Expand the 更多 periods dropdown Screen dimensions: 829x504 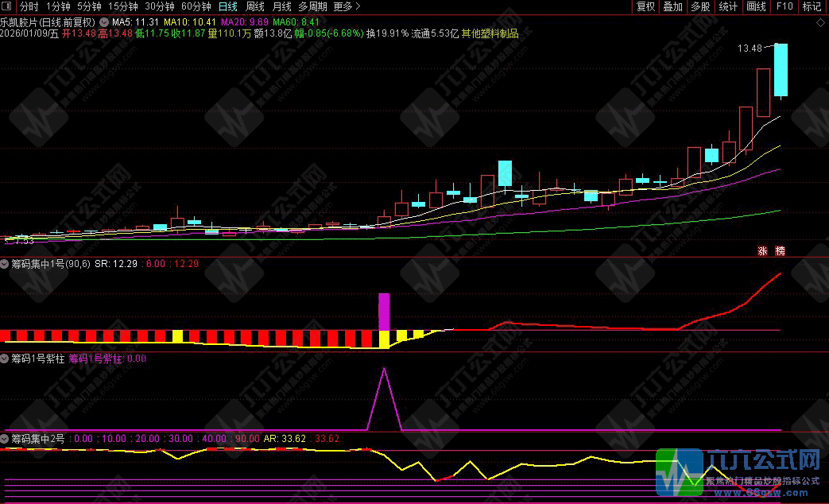345,6
